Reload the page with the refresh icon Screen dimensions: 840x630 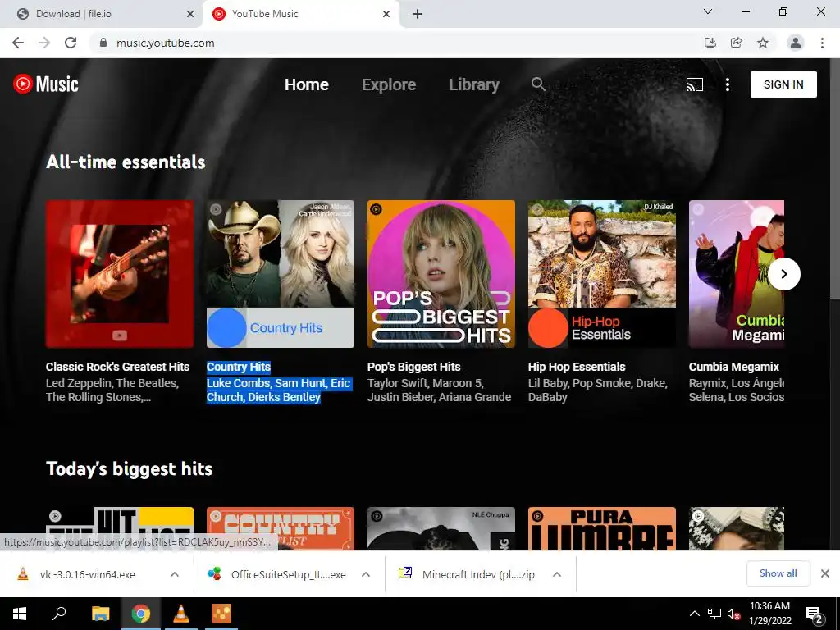click(x=71, y=43)
